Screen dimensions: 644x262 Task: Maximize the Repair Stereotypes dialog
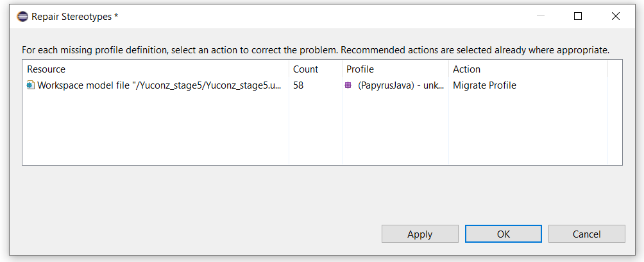578,16
